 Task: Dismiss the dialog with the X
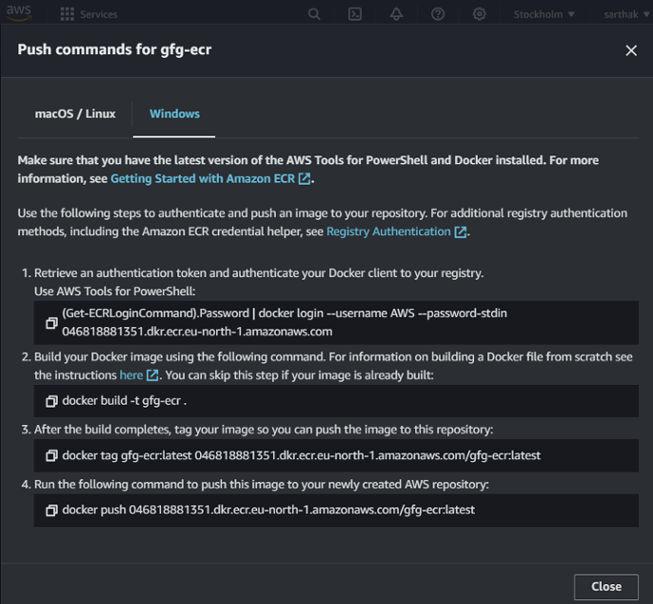[631, 50]
